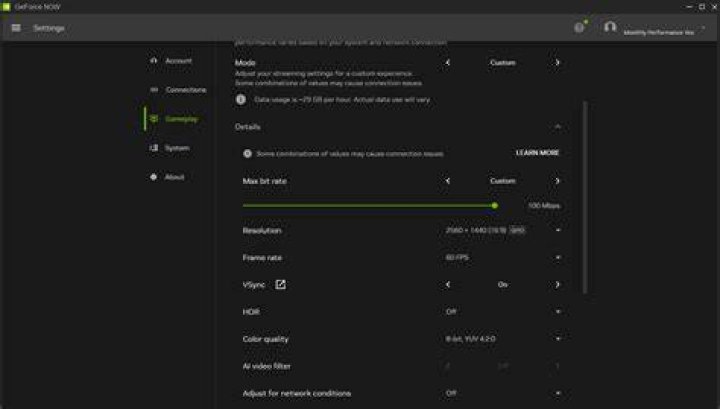Click the Connections sidebar icon
The image size is (720, 409).
click(154, 90)
